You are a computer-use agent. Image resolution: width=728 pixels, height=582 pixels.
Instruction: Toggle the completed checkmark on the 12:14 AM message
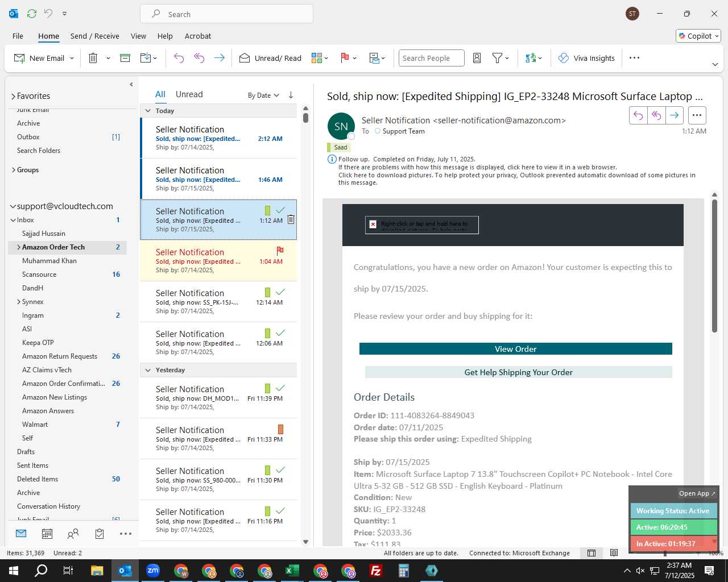coord(280,292)
